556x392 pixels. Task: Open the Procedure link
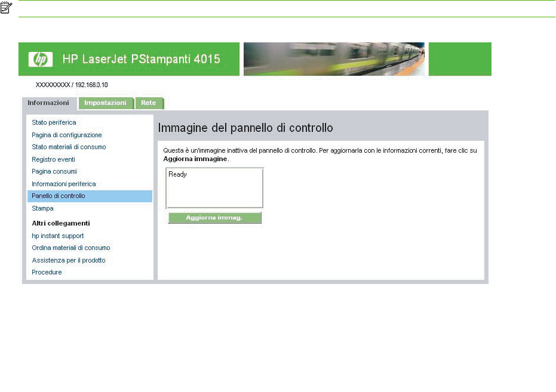47,272
